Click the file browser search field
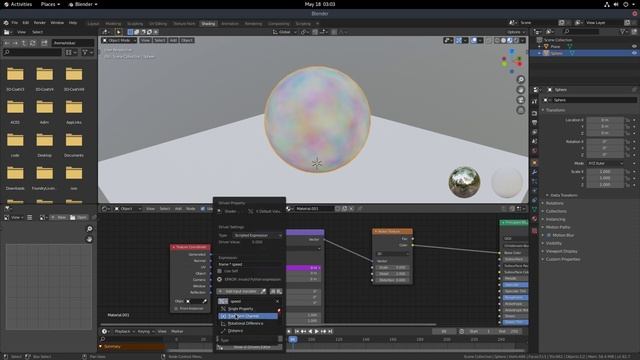 [x=33, y=52]
